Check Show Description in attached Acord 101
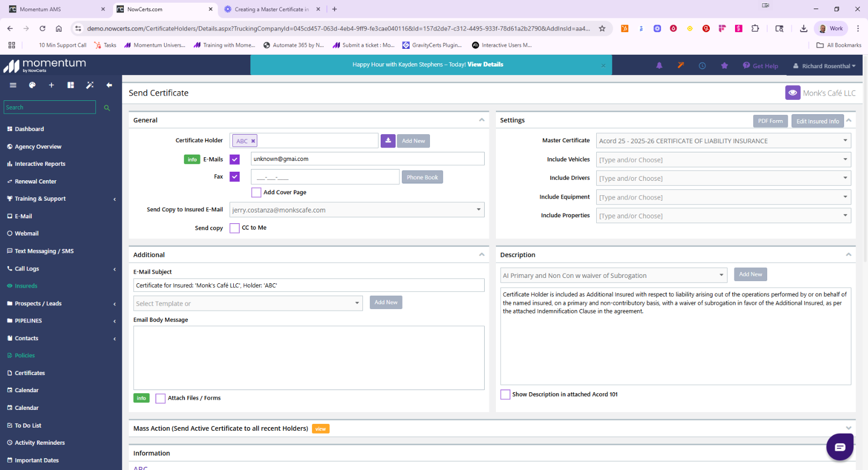The image size is (868, 470). (x=506, y=394)
